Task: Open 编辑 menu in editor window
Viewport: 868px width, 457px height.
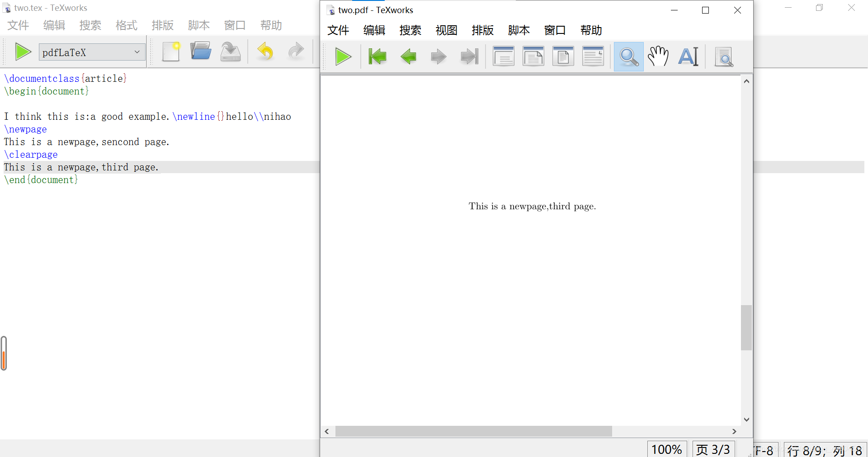Action: [54, 25]
